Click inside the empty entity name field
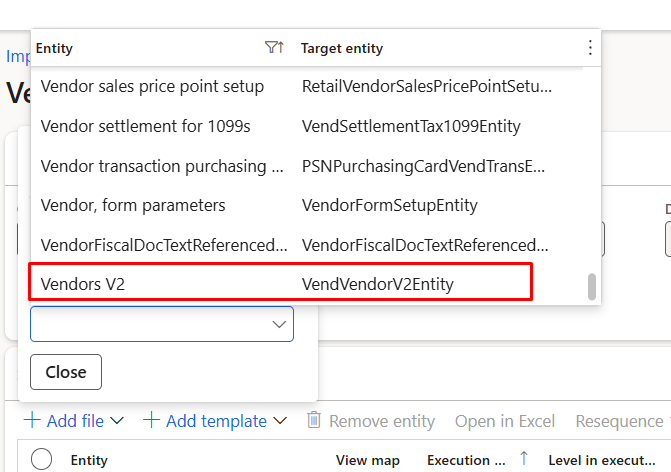The height and width of the screenshot is (472, 671). [x=150, y=324]
